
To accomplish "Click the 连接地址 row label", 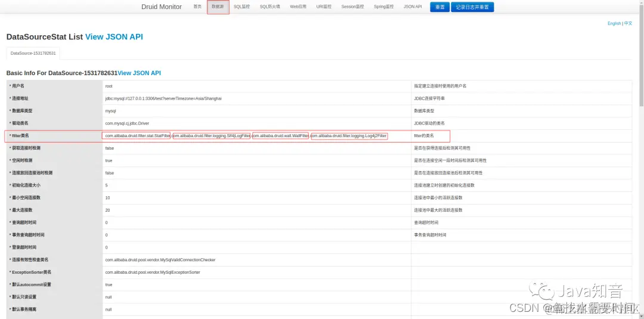I will pos(20,98).
